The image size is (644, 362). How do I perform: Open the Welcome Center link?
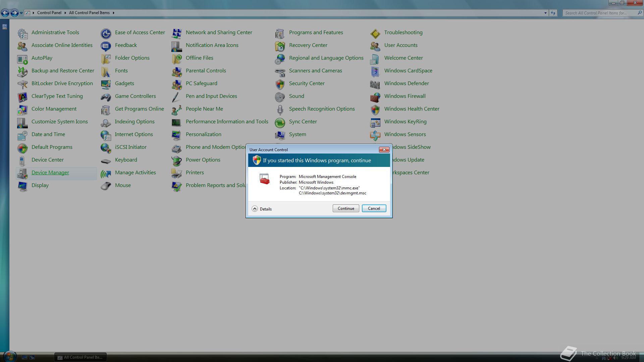tap(404, 58)
